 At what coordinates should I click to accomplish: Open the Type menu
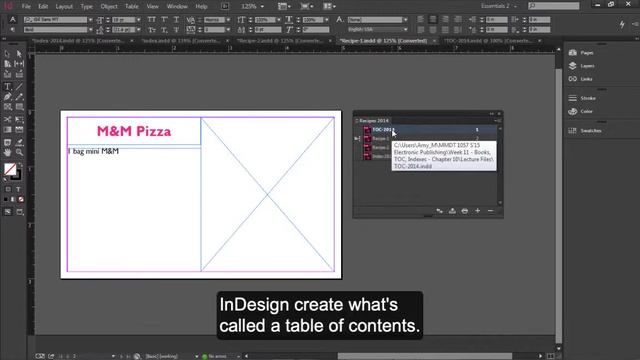point(87,7)
